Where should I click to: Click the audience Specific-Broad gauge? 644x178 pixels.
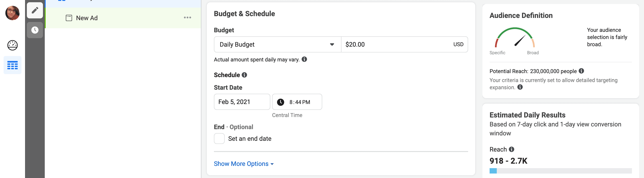tap(514, 38)
